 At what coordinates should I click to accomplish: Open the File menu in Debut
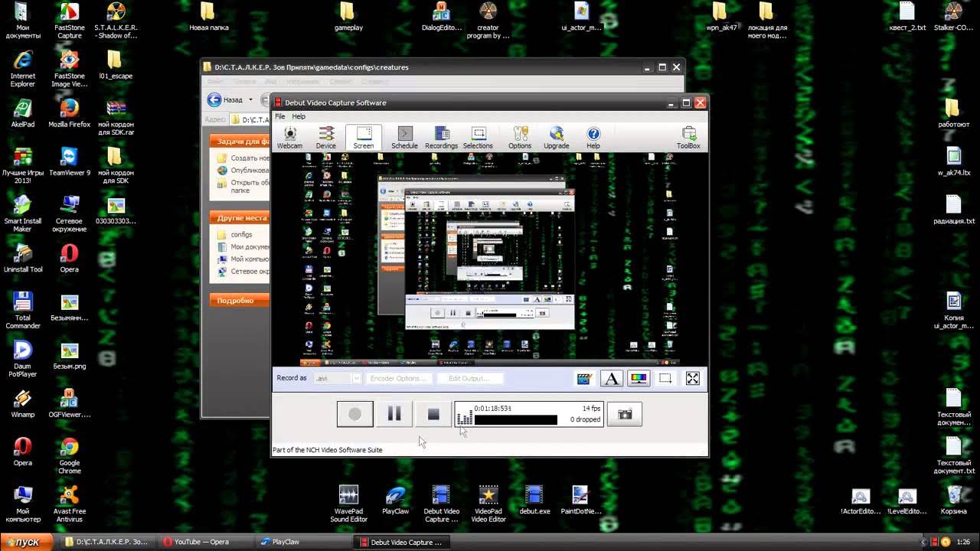coord(280,116)
